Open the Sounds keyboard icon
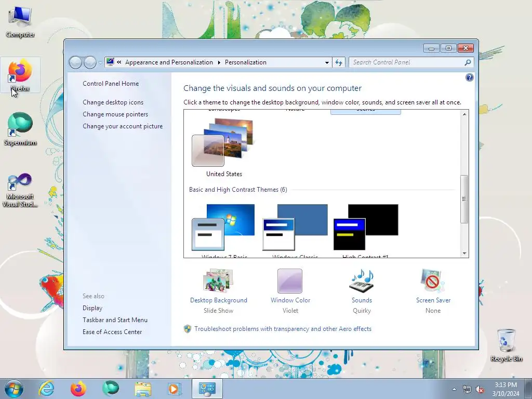Image resolution: width=532 pixels, height=399 pixels. pyautogui.click(x=362, y=281)
